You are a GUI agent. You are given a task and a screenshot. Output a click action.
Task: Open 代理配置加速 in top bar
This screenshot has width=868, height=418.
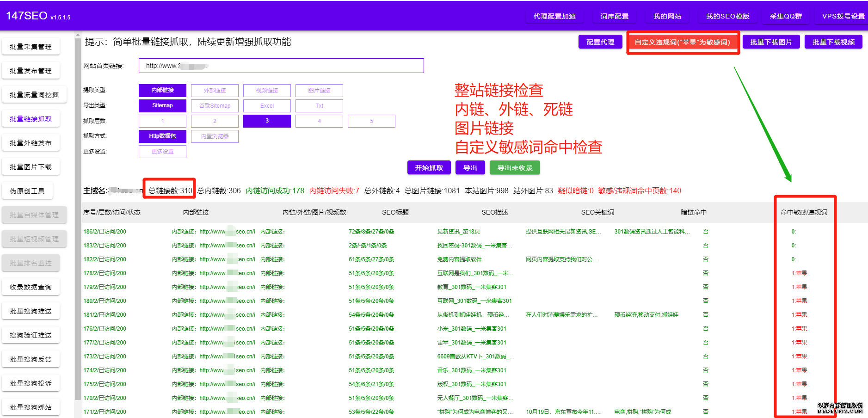pyautogui.click(x=554, y=16)
